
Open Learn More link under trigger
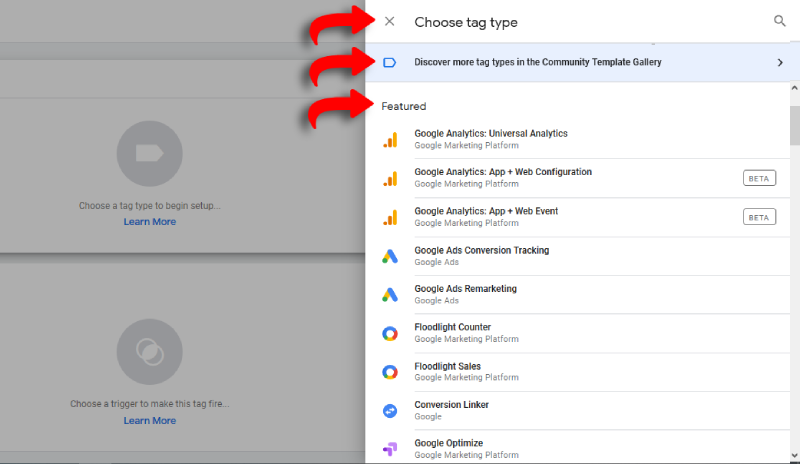click(x=150, y=421)
